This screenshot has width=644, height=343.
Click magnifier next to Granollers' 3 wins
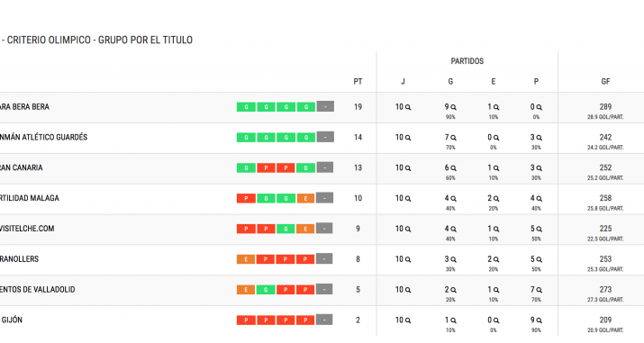point(453,259)
